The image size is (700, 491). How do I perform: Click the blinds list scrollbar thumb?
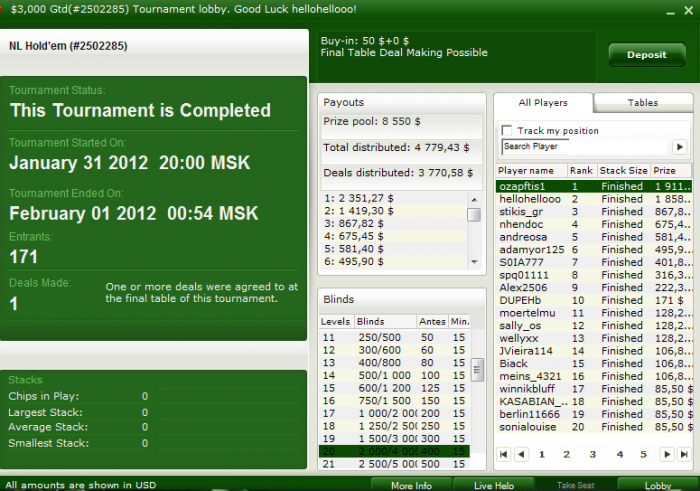(477, 370)
